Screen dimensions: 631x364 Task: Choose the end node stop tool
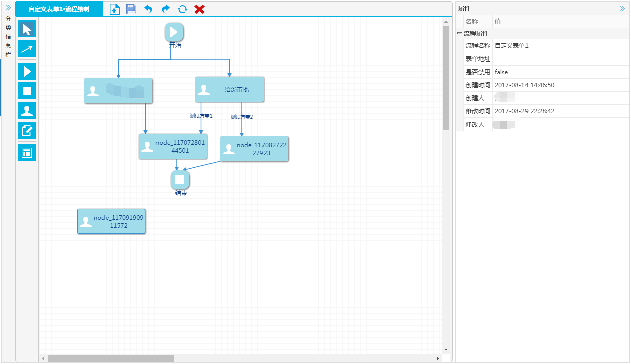(x=27, y=91)
